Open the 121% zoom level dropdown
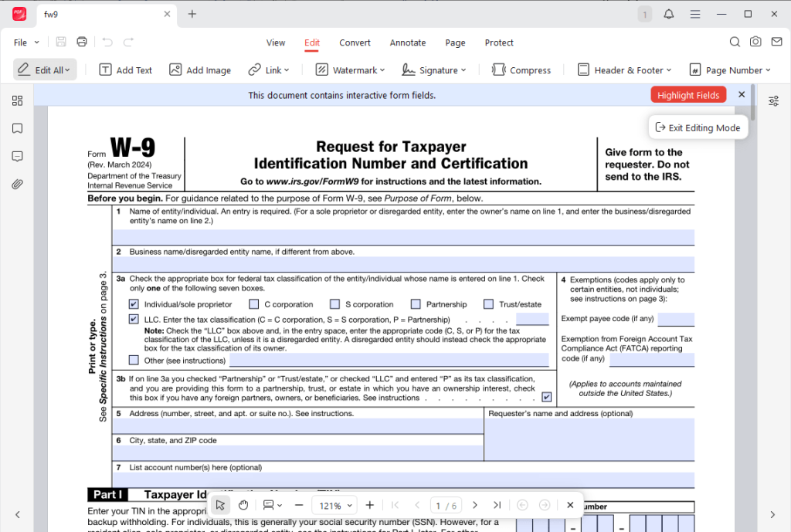 coord(335,505)
